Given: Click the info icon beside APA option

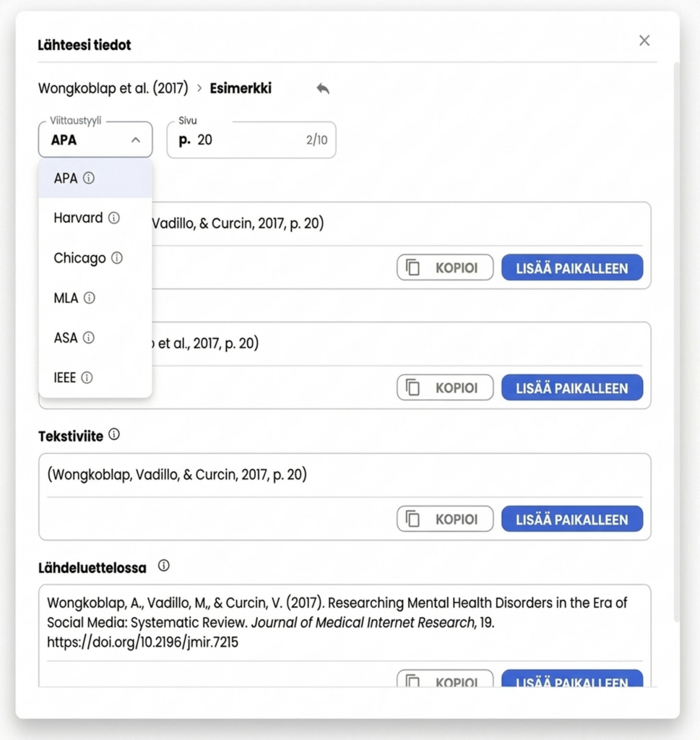Looking at the screenshot, I should point(89,178).
